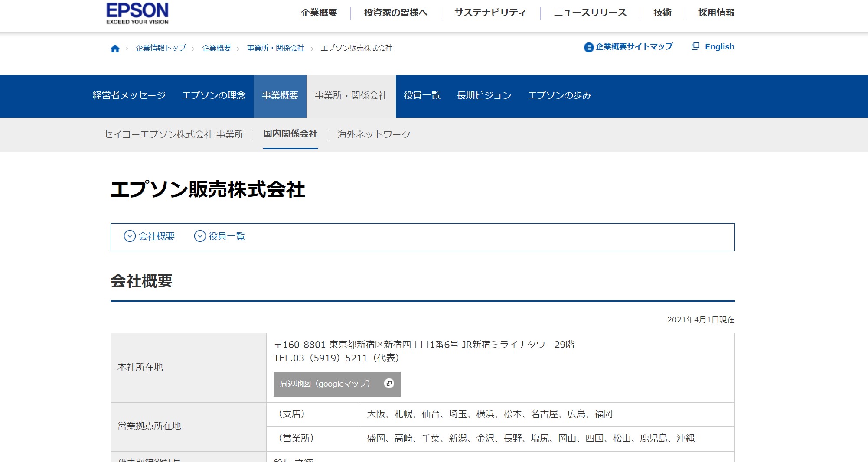Click the sitemap list icon
Screen dimensions: 868x462
pos(588,47)
